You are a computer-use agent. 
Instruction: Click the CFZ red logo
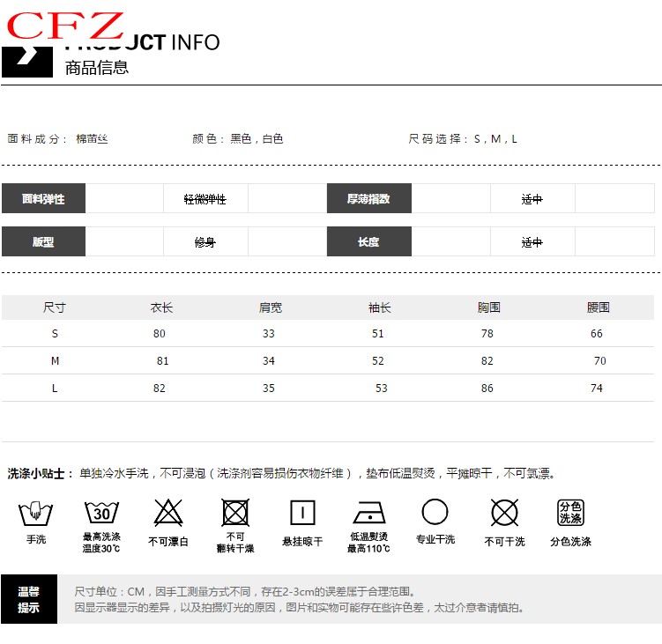[x=66, y=26]
